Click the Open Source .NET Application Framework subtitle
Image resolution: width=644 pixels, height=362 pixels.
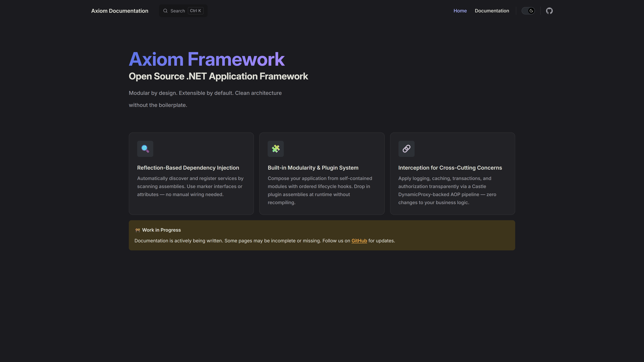coord(218,76)
